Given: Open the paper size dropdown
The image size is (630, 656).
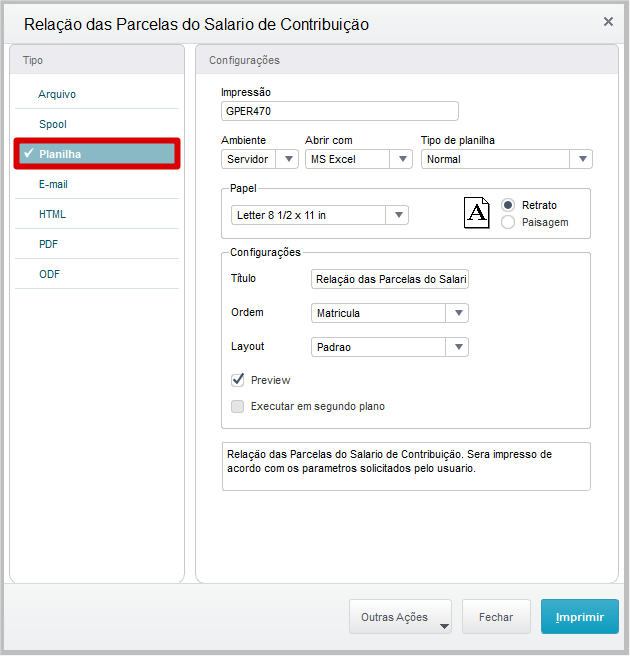Looking at the screenshot, I should coord(320,215).
